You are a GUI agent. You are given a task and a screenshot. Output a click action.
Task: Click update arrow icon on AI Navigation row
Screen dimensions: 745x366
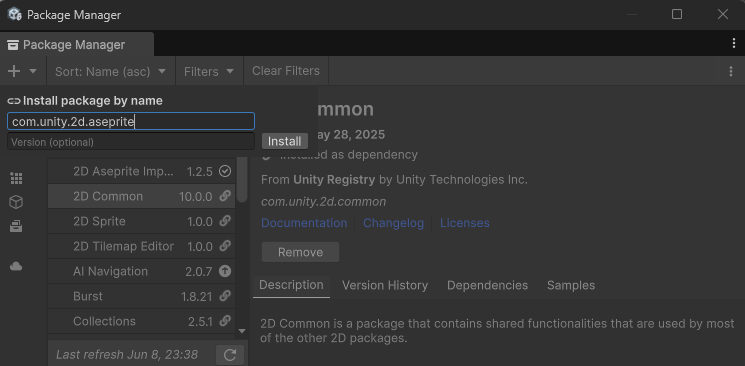coord(225,271)
